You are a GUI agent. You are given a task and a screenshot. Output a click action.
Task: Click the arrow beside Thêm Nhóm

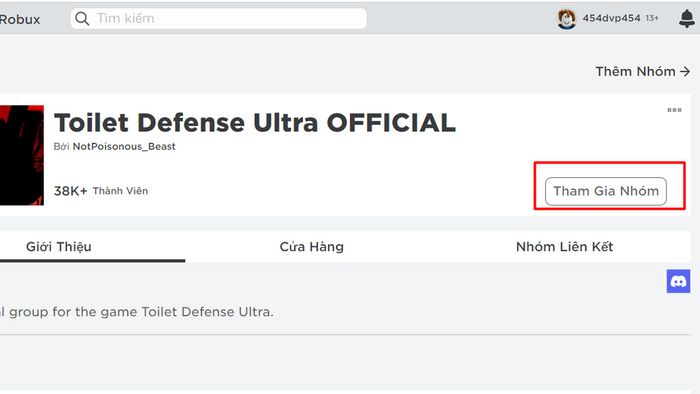685,71
